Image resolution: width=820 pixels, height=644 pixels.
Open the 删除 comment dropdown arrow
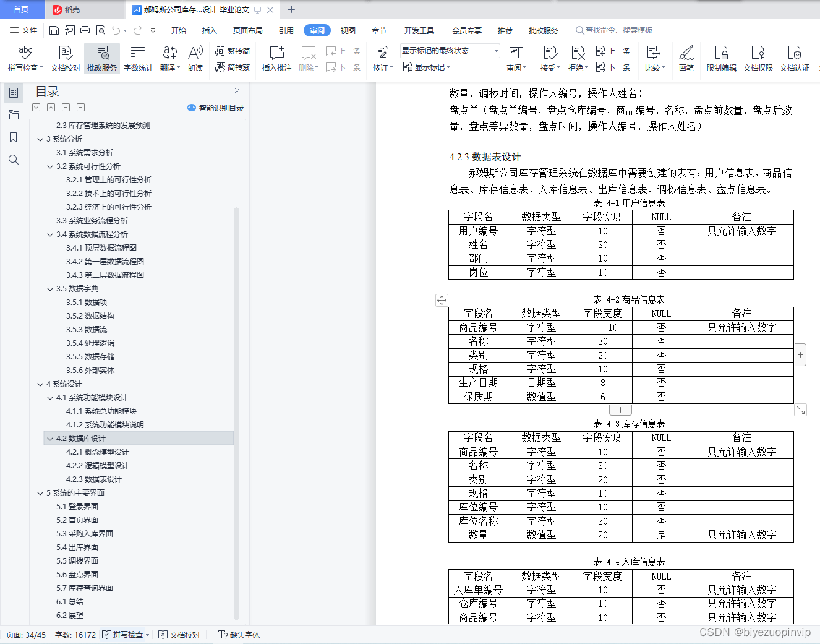(x=317, y=68)
